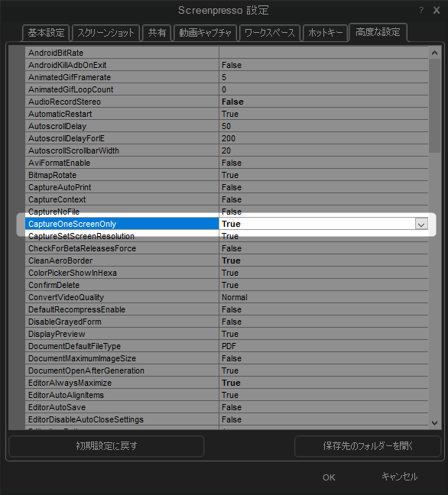
Task: Select the DisableGrayedForm property
Action: click(122, 322)
